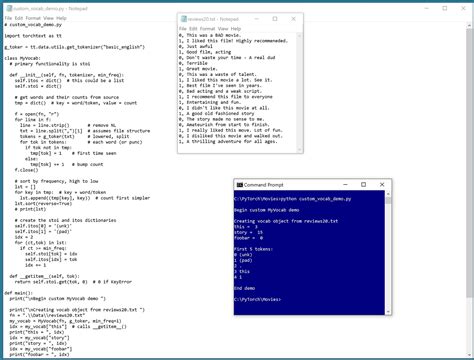This screenshot has height=360, width=474.
Task: Click 'Creating vocab object from reviews20.txt' output line
Action: click(286, 221)
